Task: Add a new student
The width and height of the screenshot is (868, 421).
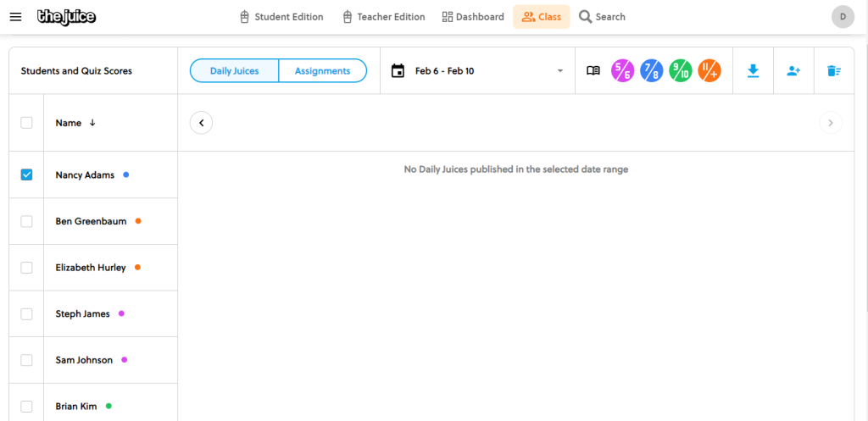Action: pos(793,71)
